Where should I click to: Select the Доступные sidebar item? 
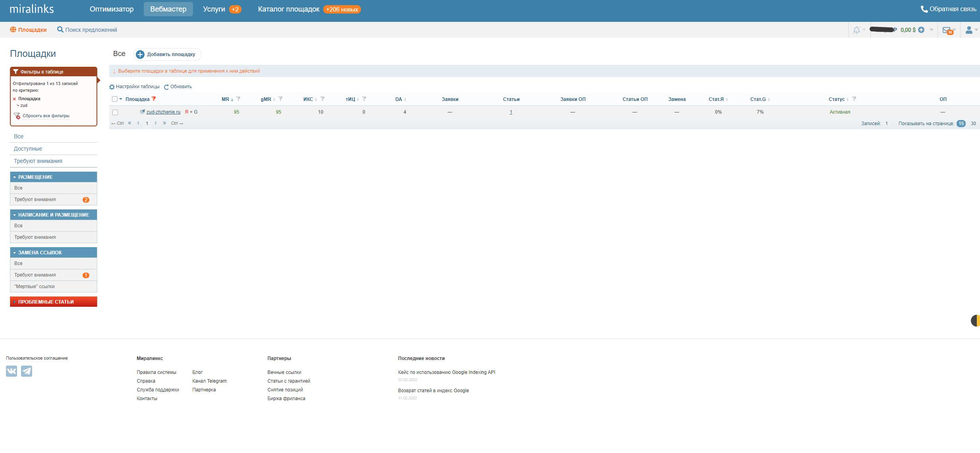point(28,149)
